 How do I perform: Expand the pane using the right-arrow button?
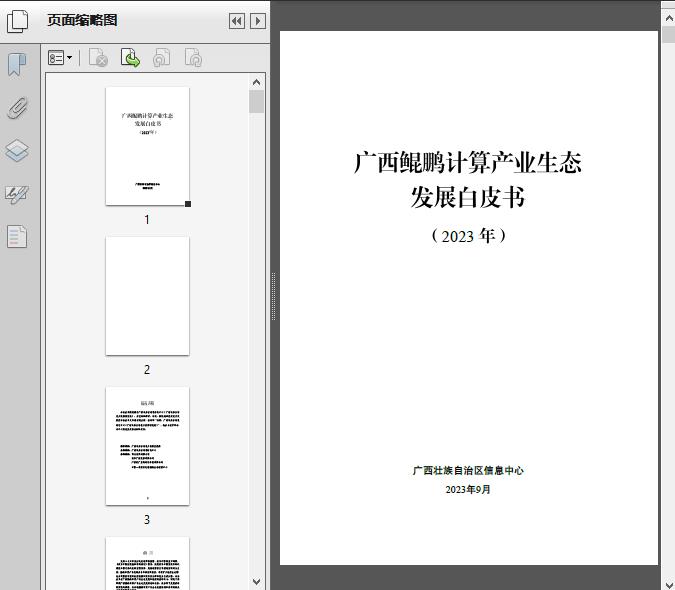[258, 21]
